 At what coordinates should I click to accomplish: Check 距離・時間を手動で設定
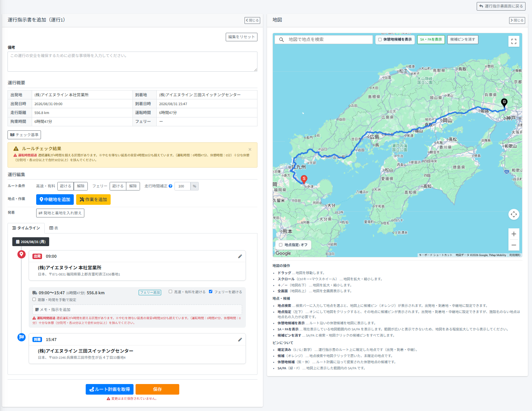click(34, 299)
